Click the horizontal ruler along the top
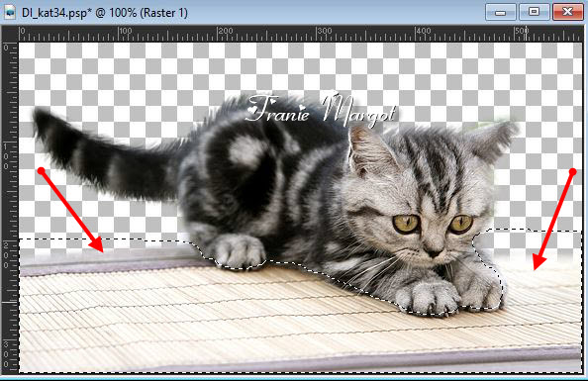The image size is (588, 381). (x=301, y=34)
